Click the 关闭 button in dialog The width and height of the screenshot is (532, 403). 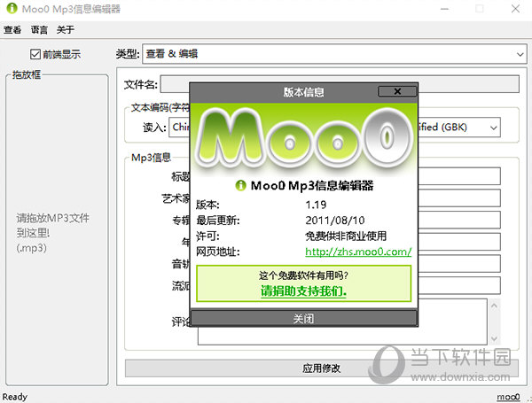point(303,318)
